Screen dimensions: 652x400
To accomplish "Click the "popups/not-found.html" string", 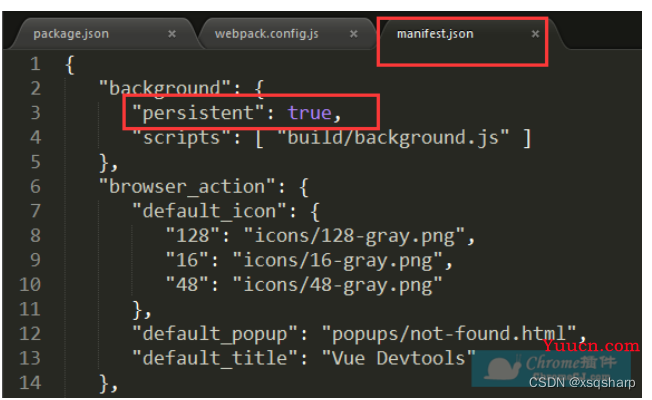I will click(x=449, y=333).
